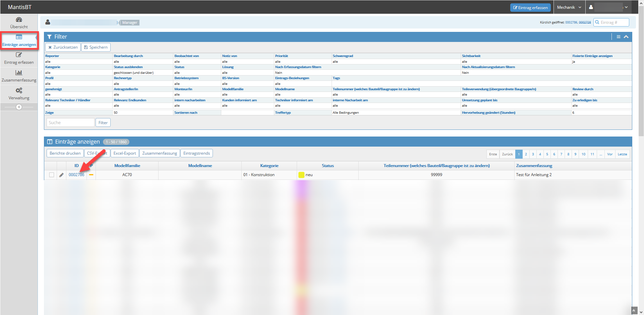
Task: Click scroll-to-top arrow icon at bottom right
Action: coord(634,311)
